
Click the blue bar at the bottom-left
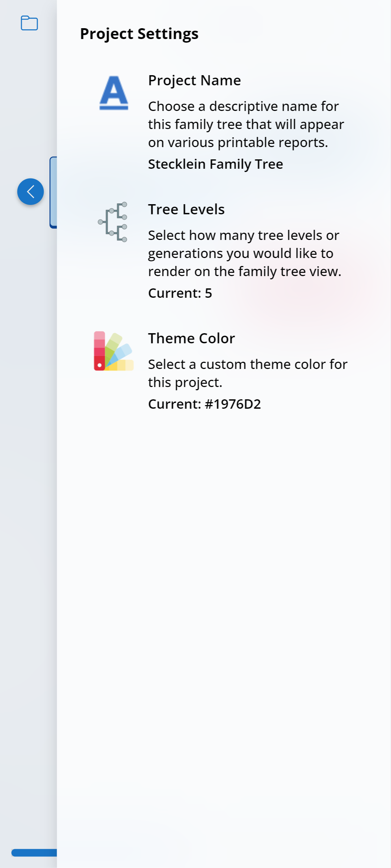pyautogui.click(x=34, y=853)
